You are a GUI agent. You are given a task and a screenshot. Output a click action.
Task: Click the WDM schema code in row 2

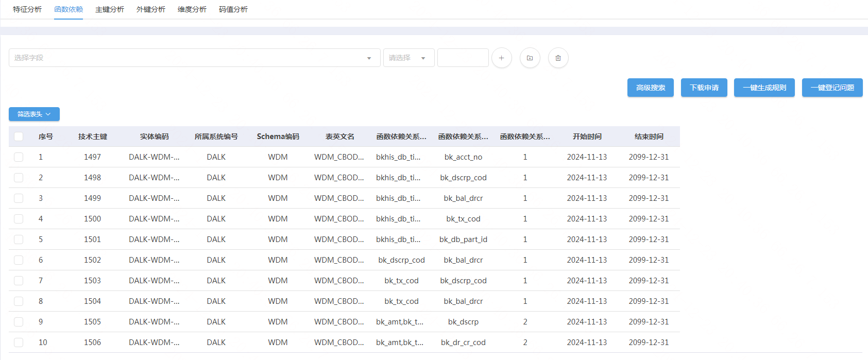click(x=278, y=178)
